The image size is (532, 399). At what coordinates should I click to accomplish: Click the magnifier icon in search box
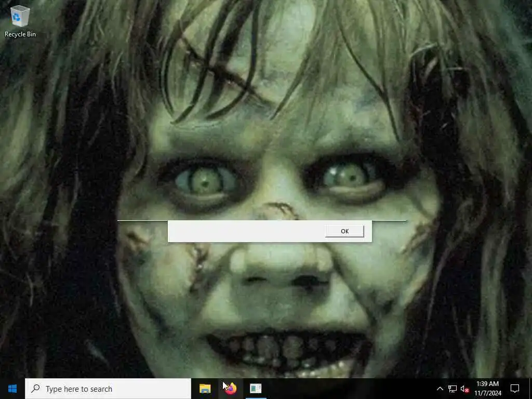click(35, 389)
